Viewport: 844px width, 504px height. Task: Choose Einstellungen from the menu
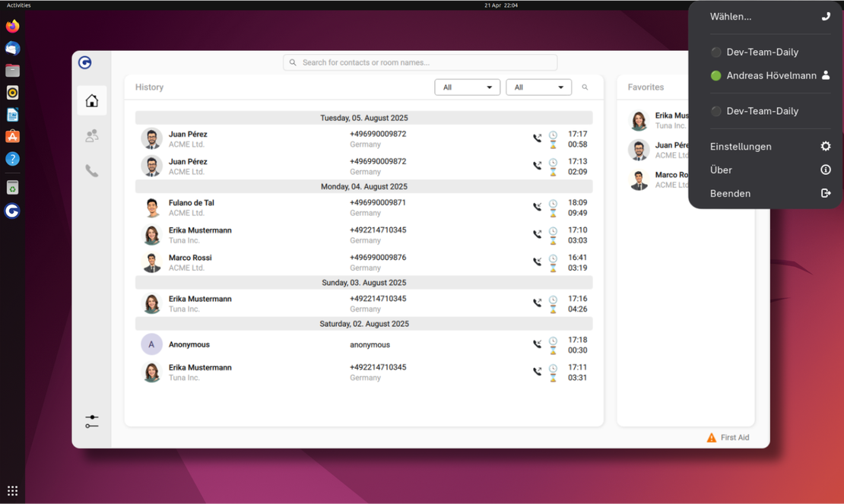tap(740, 146)
